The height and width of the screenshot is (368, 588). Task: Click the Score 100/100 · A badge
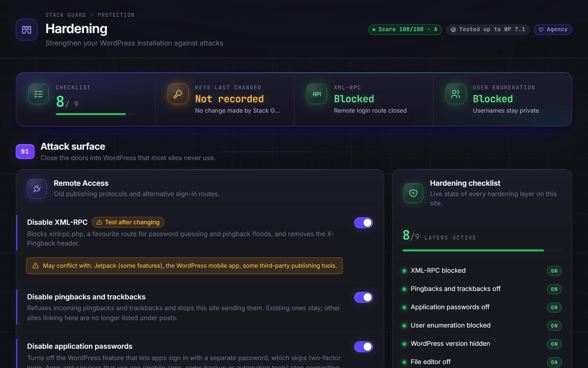[x=405, y=30]
